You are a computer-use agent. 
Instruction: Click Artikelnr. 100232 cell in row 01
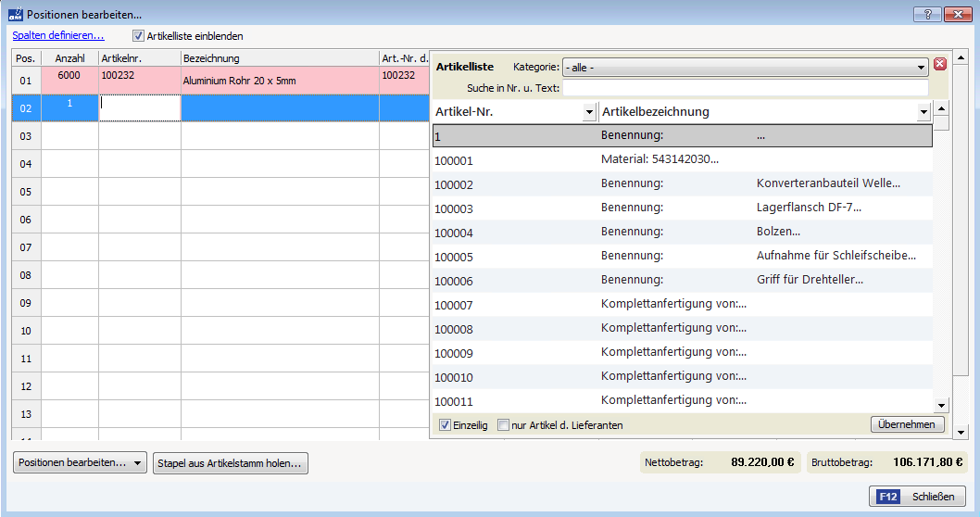[x=140, y=81]
